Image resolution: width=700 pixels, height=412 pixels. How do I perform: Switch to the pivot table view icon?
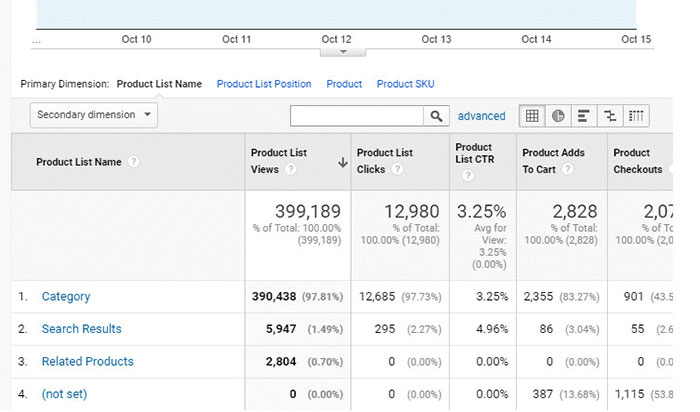pyautogui.click(x=636, y=116)
